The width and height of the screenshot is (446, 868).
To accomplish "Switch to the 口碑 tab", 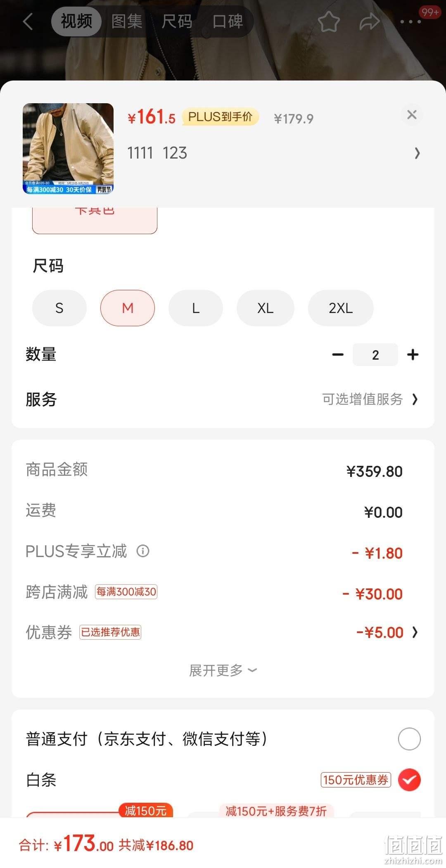I will click(228, 21).
